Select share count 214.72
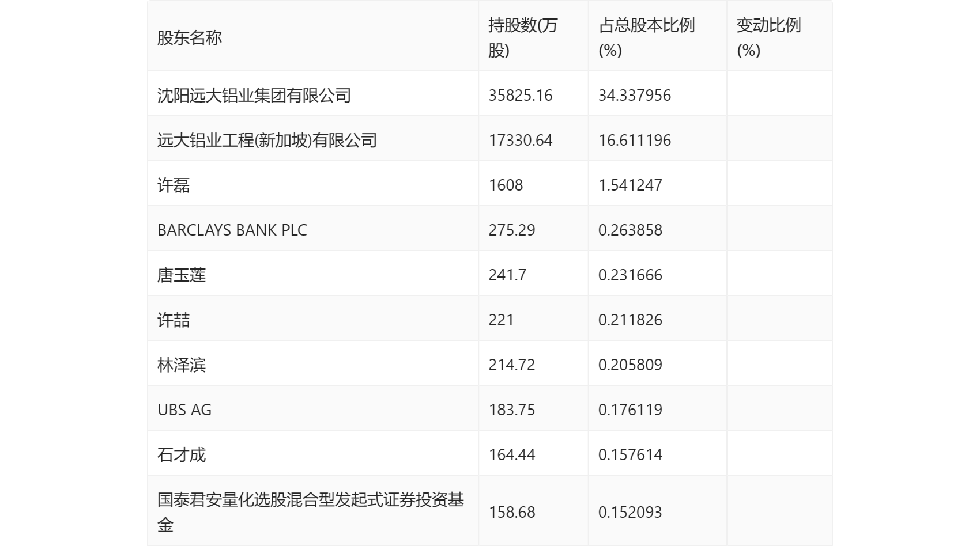Viewport: 980px width, 546px height. tap(512, 365)
